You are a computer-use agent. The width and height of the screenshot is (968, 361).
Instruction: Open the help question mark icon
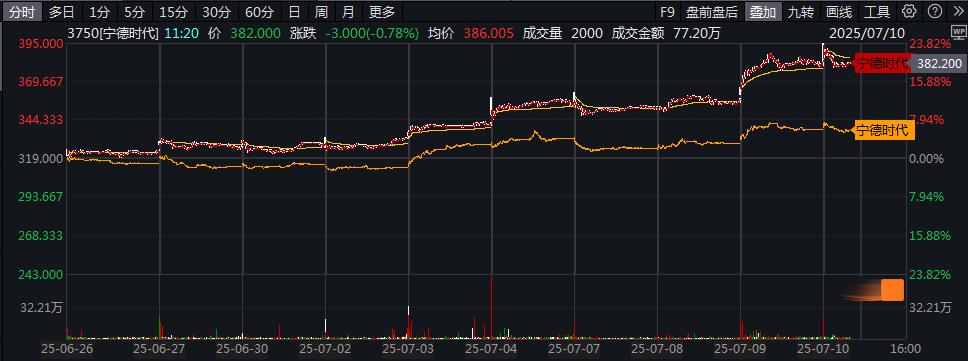pos(935,11)
